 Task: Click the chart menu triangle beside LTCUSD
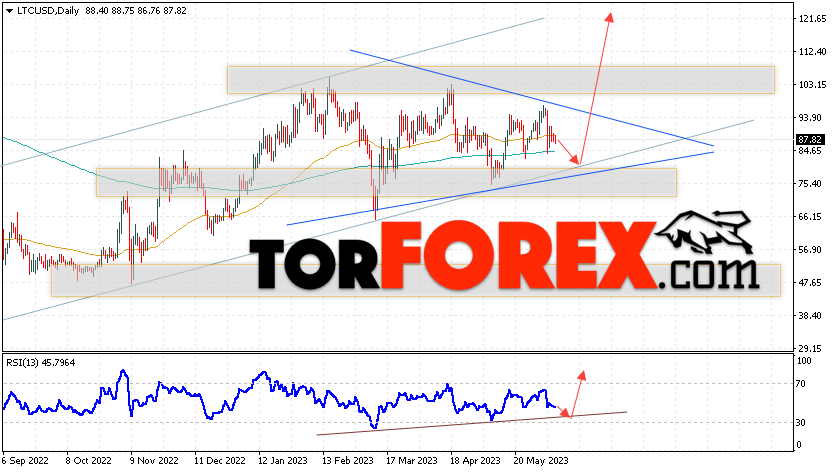point(9,11)
